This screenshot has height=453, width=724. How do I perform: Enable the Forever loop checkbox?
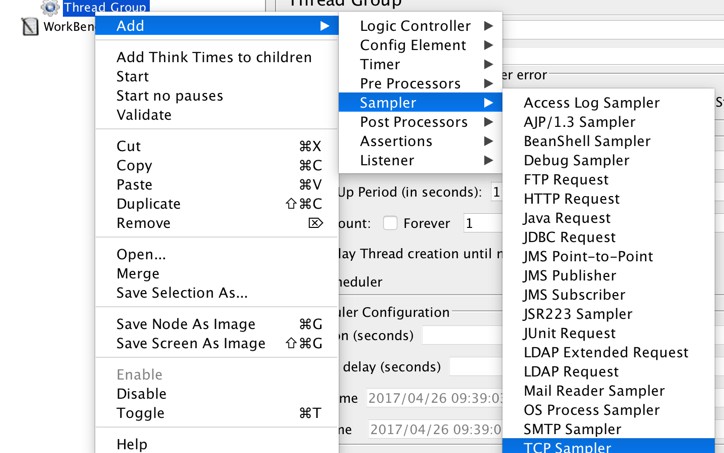click(390, 223)
